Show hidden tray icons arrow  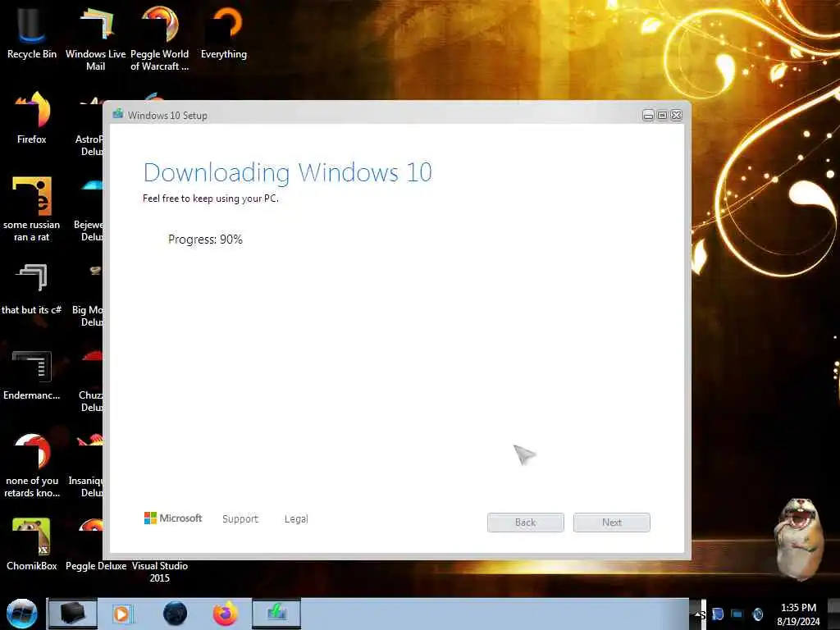[698, 614]
